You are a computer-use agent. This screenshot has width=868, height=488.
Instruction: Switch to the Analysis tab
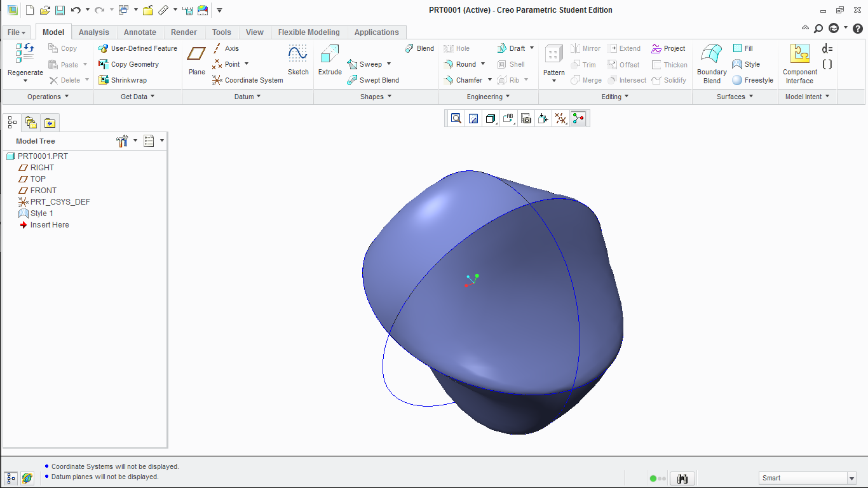coord(94,32)
